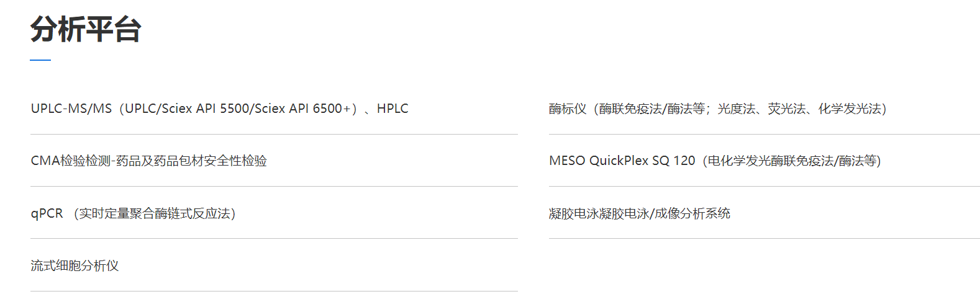Open the 流式细胞分析仪 entry
Viewport: 980px width, 307px height.
coord(75,266)
